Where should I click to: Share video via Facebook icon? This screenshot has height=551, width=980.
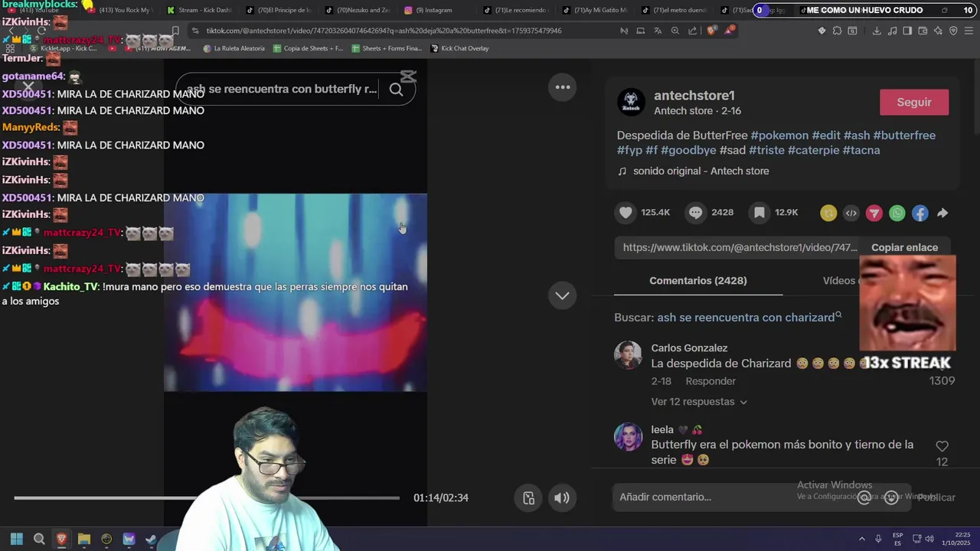tap(920, 214)
